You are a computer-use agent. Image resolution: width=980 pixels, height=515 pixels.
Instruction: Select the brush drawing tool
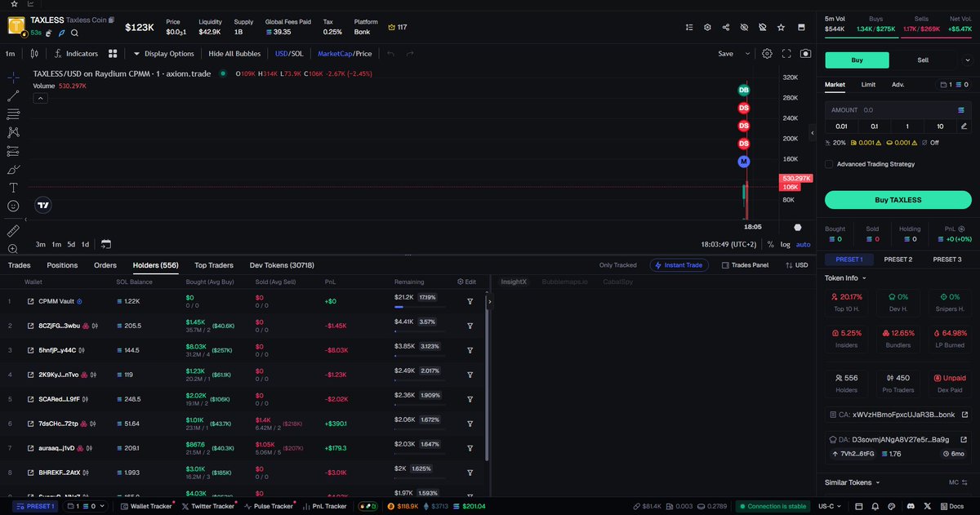13,170
